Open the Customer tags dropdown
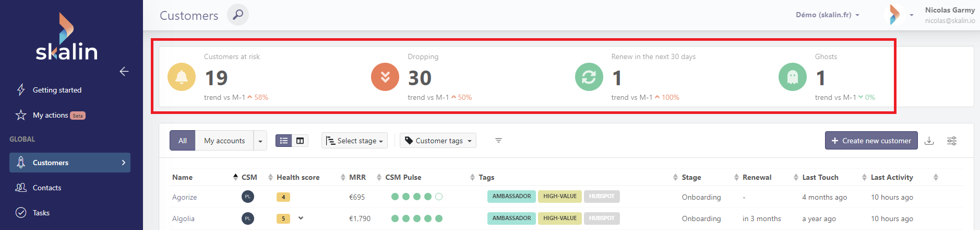The height and width of the screenshot is (230, 980). coord(438,141)
